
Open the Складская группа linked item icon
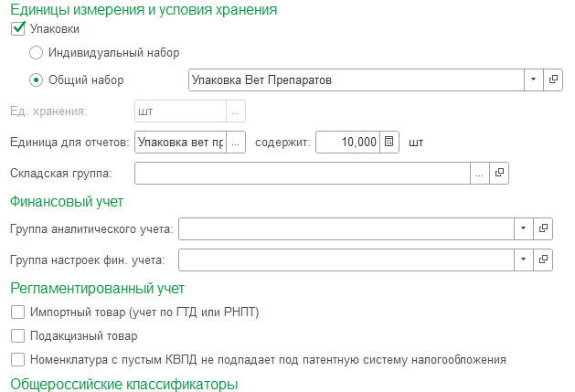499,172
